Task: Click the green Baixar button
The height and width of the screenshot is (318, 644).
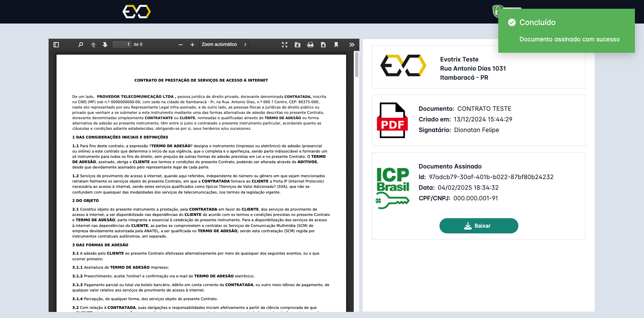Action: (479, 226)
